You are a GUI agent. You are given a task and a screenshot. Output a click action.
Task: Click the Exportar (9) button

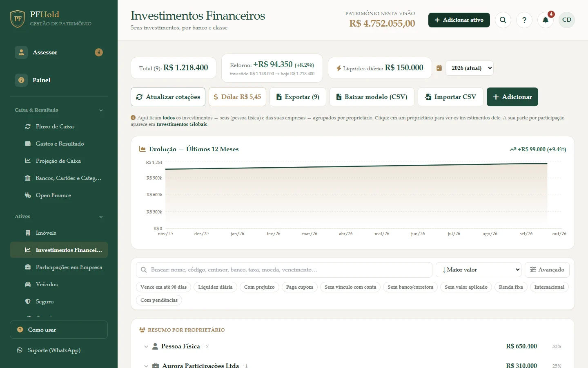click(x=298, y=97)
